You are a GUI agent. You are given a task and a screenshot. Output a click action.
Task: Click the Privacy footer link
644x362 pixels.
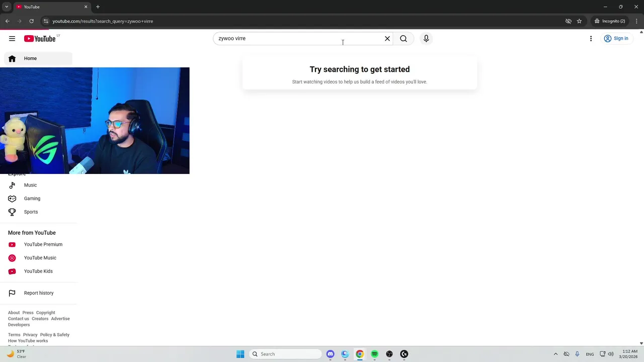pyautogui.click(x=30, y=335)
